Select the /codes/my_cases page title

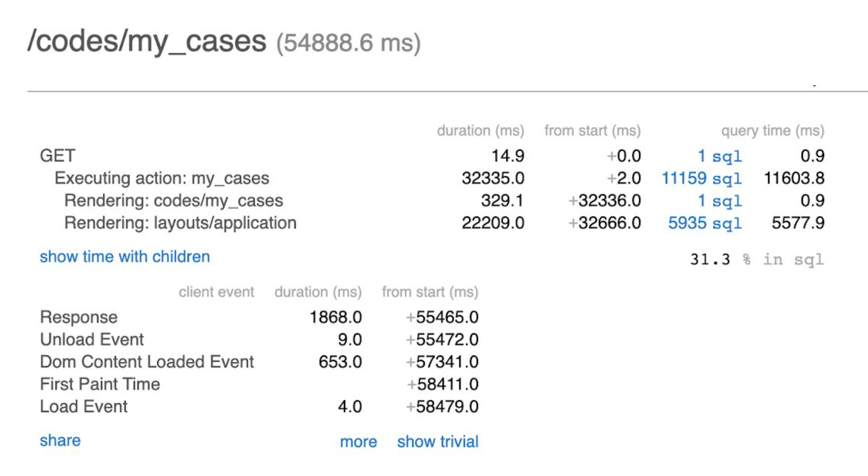[147, 42]
